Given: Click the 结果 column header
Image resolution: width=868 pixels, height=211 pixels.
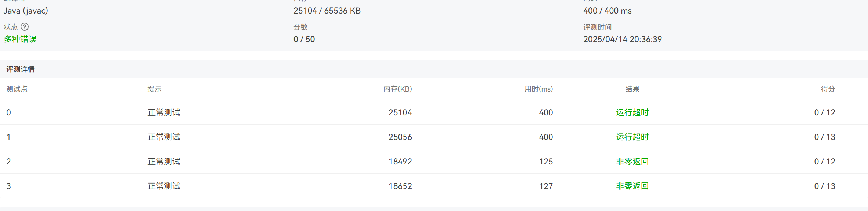Looking at the screenshot, I should click(632, 89).
